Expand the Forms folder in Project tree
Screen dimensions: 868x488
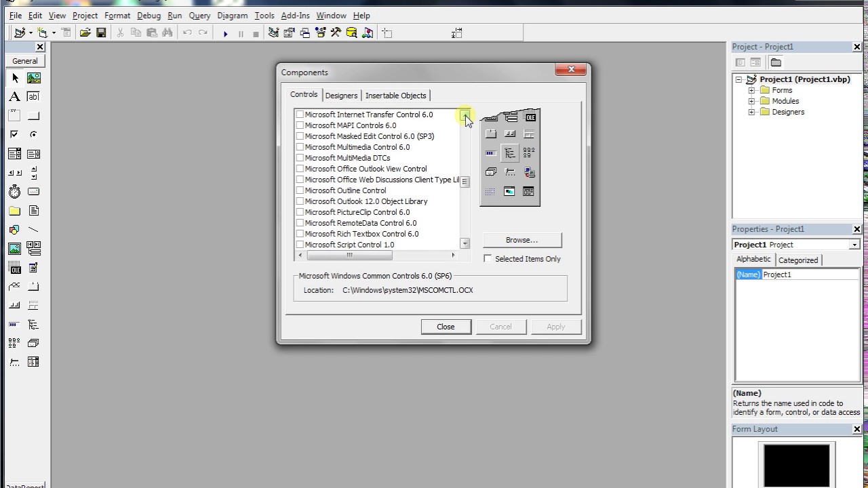[x=751, y=90]
